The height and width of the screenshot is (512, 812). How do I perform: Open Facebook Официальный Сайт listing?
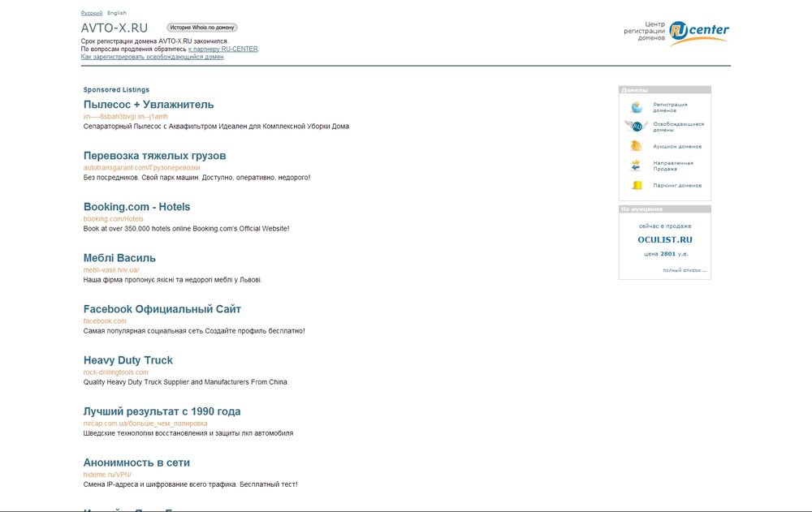click(162, 310)
